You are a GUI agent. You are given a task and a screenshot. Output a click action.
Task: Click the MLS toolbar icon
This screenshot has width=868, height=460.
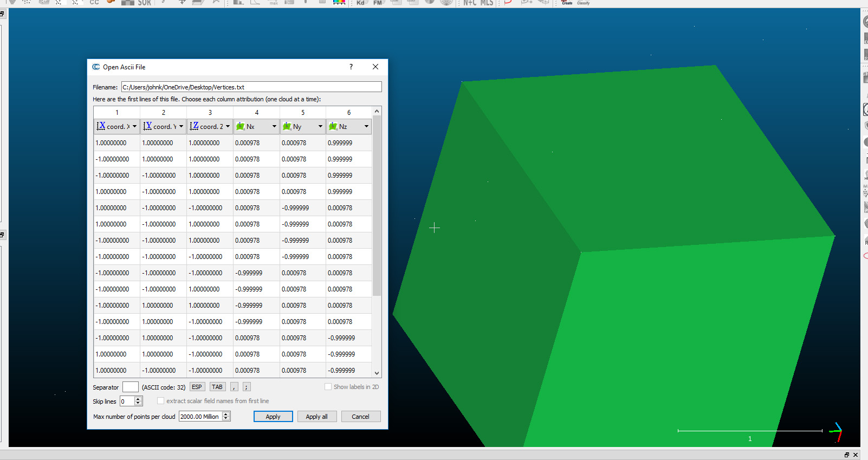487,3
